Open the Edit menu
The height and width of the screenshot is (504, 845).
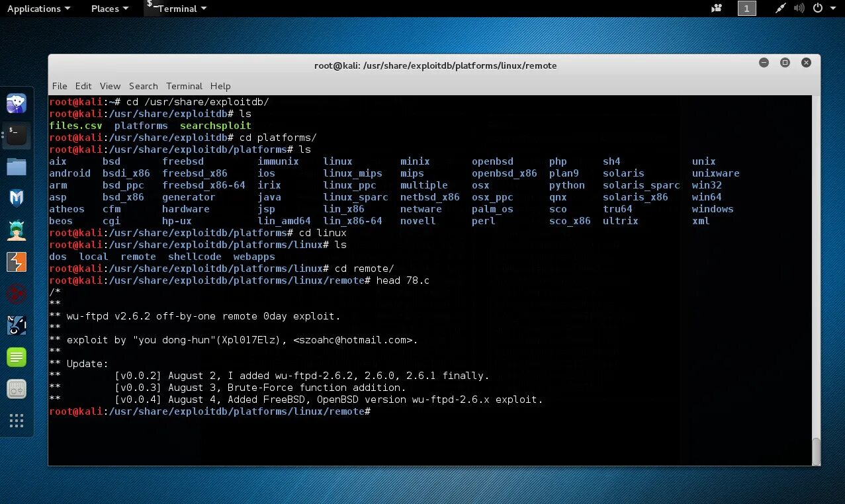tap(83, 86)
